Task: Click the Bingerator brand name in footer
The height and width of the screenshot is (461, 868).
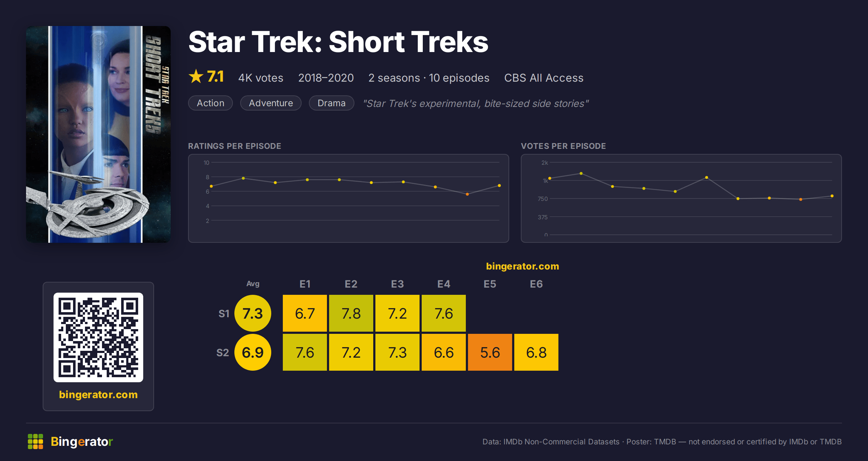Action: [x=82, y=441]
